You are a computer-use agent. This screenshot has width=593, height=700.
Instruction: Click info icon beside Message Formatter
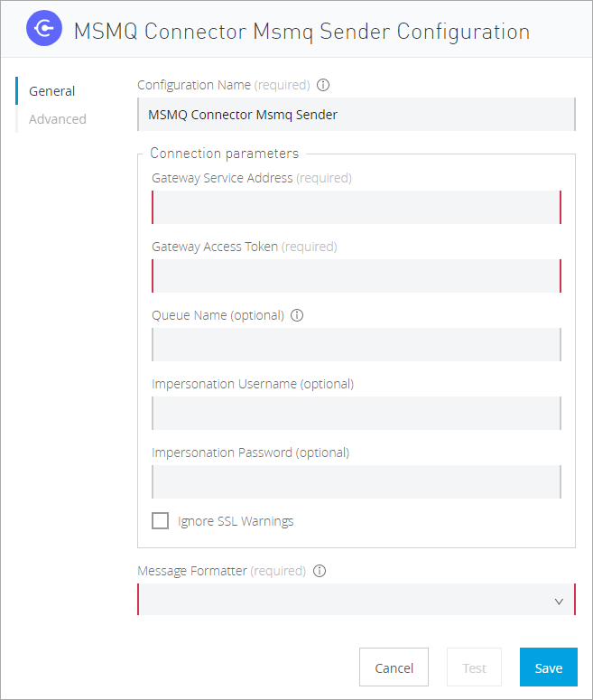(x=320, y=571)
